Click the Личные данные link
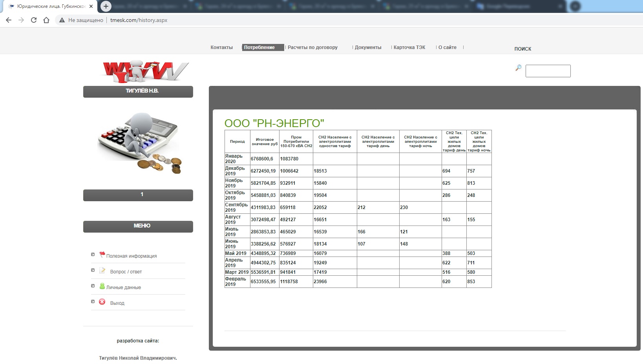The height and width of the screenshot is (364, 643). click(124, 288)
